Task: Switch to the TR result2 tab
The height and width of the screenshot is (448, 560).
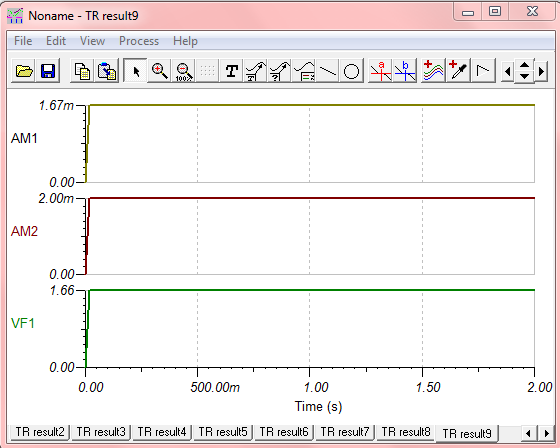Action: [x=40, y=432]
